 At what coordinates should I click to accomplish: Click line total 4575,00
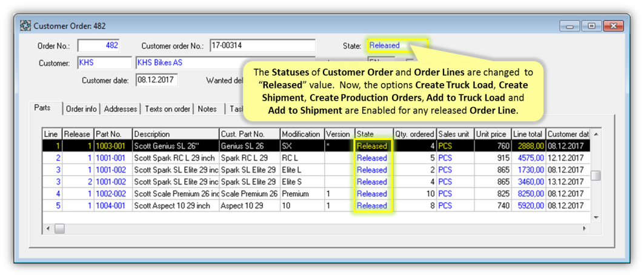point(528,158)
